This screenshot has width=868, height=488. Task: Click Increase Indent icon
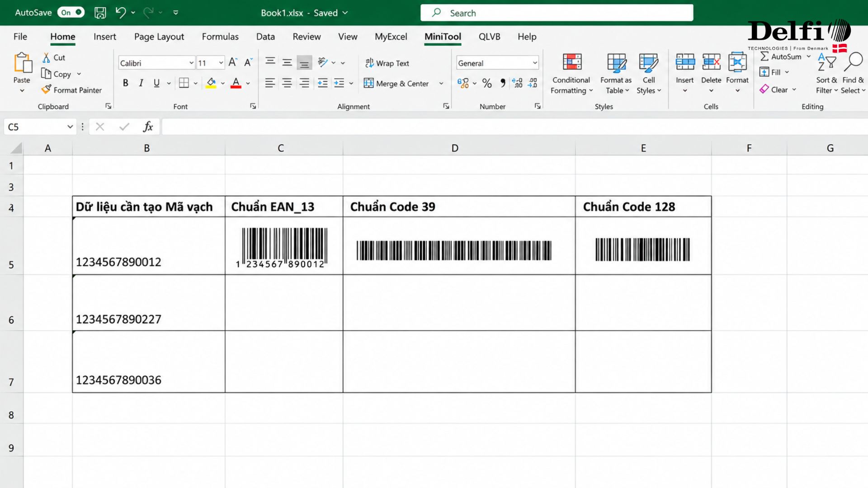click(339, 83)
